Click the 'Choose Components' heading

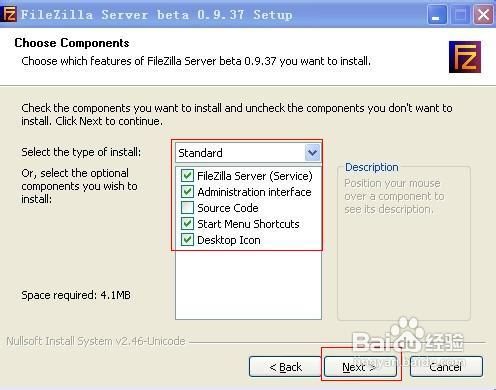click(72, 43)
